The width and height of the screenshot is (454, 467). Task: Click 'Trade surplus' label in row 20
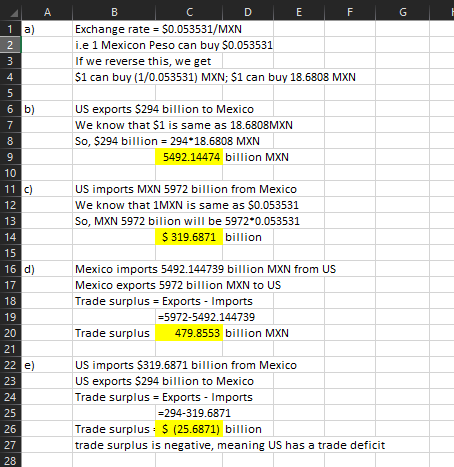pyautogui.click(x=112, y=333)
